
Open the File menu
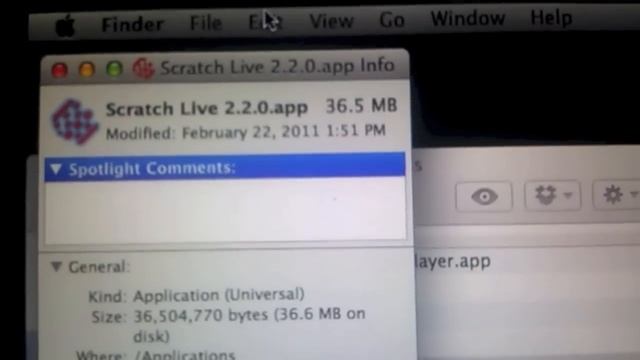point(206,23)
